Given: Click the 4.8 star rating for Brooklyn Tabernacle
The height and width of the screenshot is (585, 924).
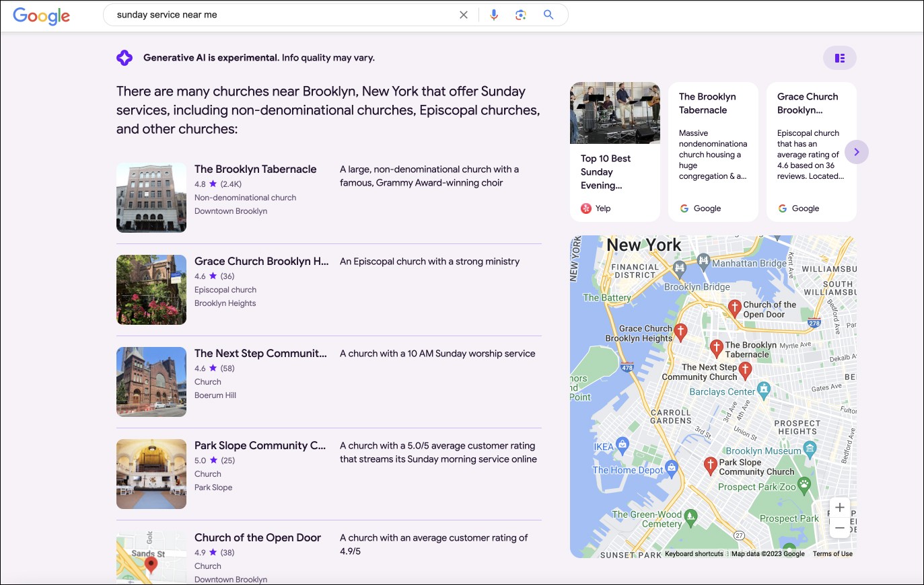Looking at the screenshot, I should coord(218,184).
